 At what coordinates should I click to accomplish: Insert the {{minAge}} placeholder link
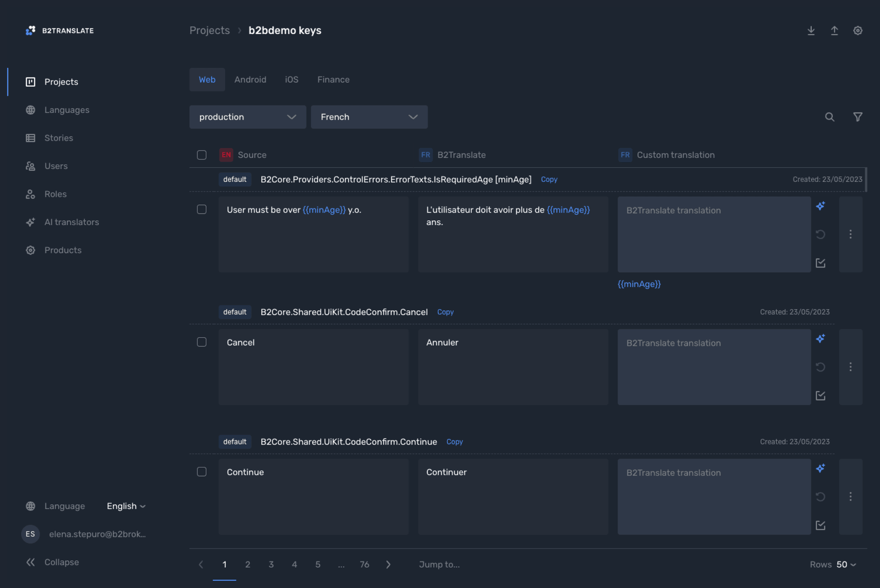(639, 284)
